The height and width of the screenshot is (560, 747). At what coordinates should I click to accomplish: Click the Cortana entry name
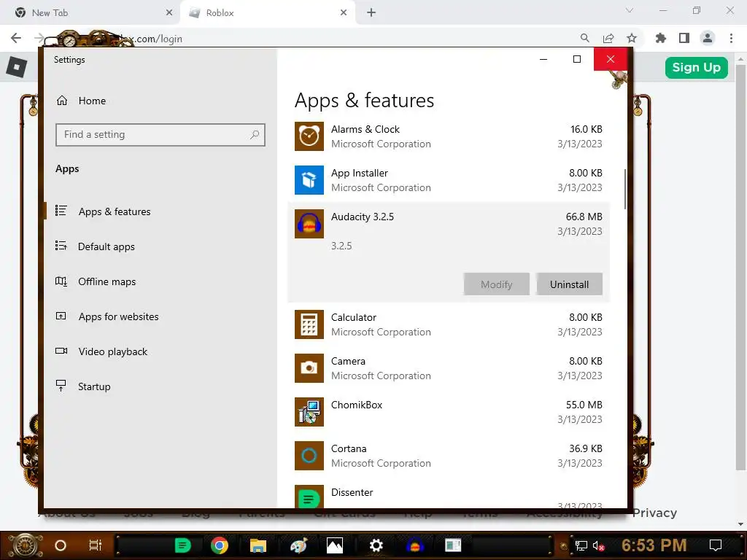point(348,448)
